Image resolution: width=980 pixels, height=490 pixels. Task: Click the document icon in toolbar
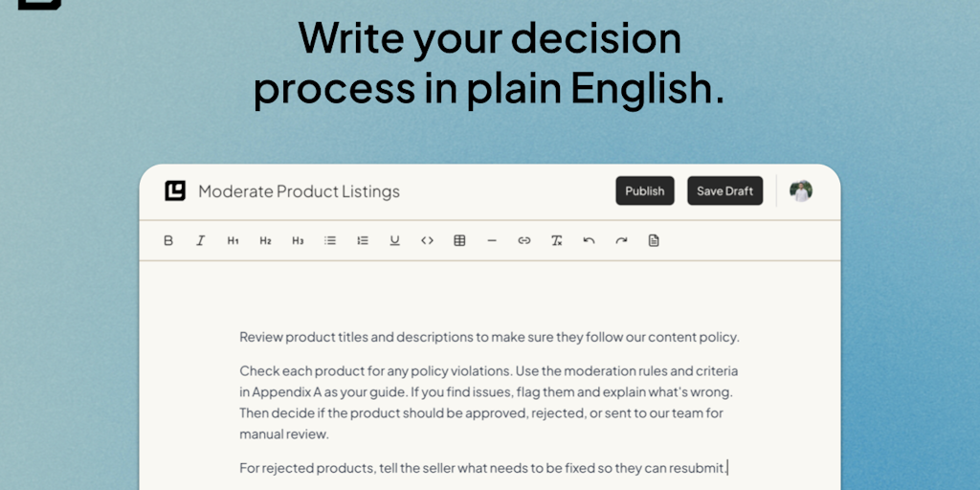pos(654,240)
